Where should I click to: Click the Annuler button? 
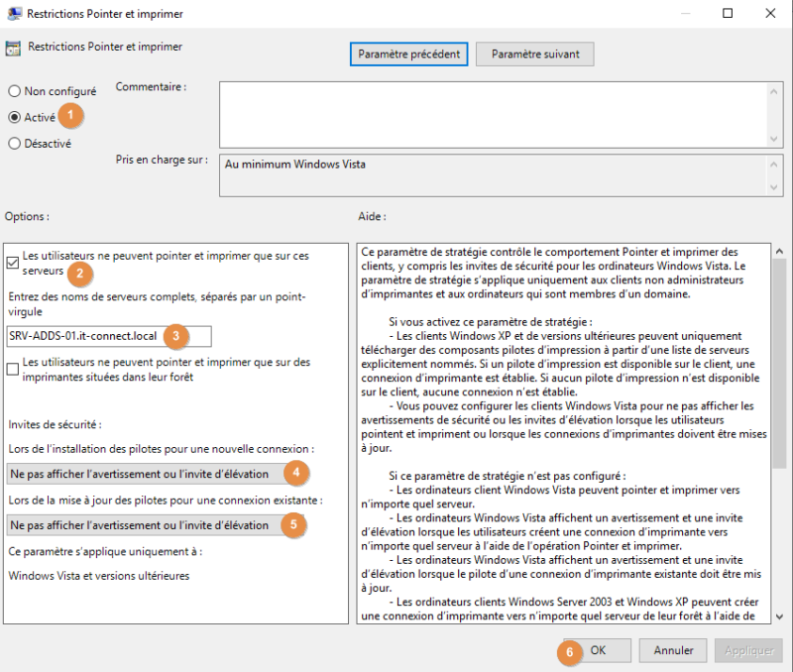673,650
